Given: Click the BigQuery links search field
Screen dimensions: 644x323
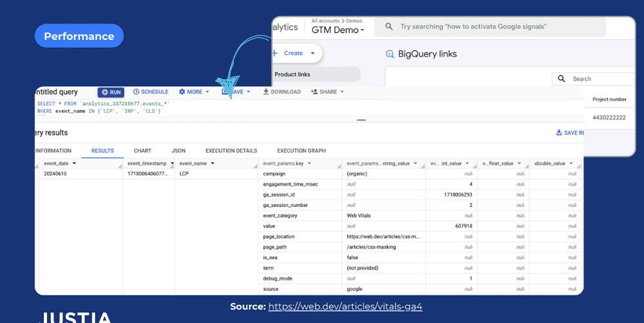Looking at the screenshot, I should click(594, 79).
